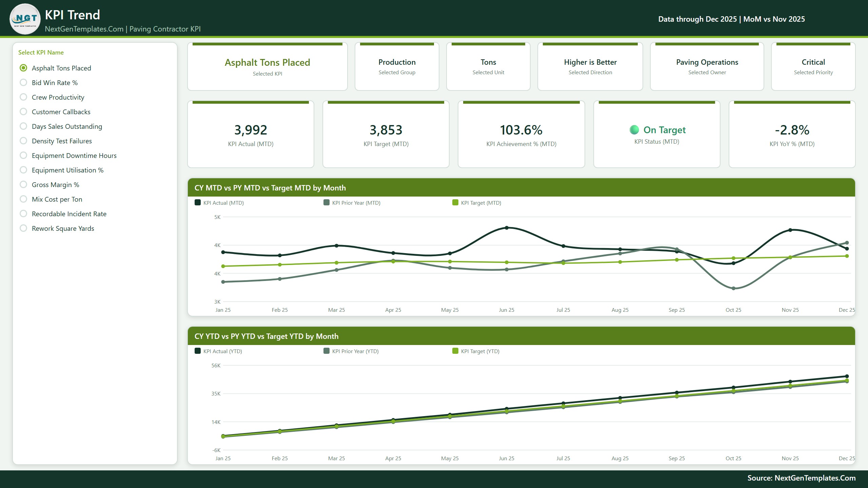Click the Jan 25 axis label on MTD chart

point(223,310)
